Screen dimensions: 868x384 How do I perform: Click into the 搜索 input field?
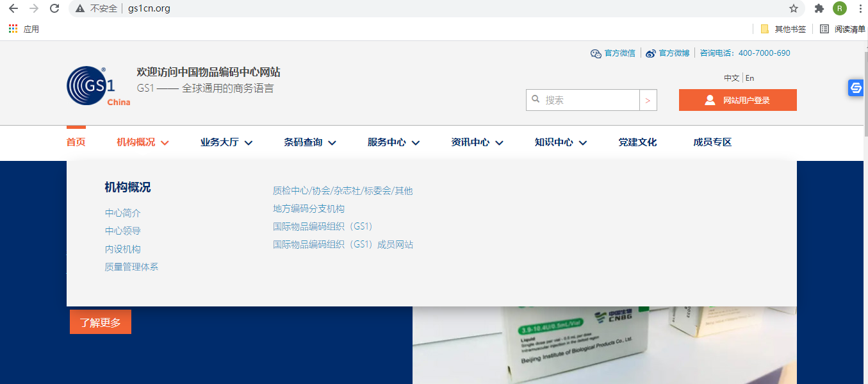click(589, 100)
